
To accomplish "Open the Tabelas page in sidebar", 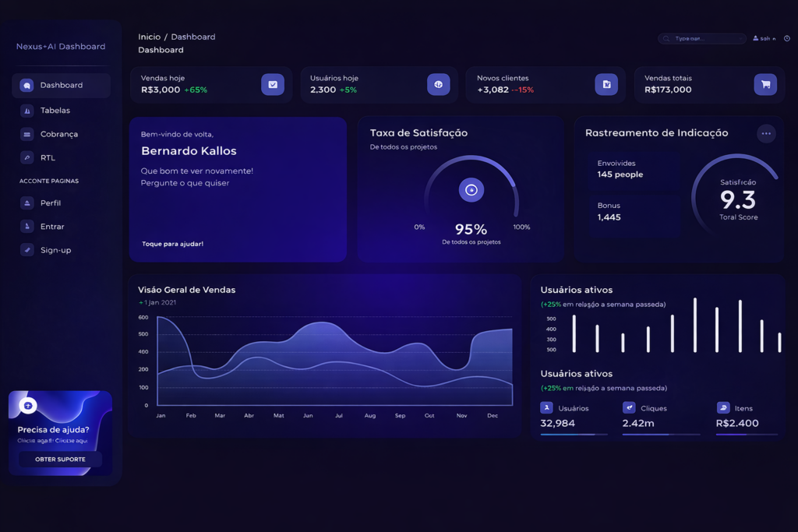I will coord(55,111).
